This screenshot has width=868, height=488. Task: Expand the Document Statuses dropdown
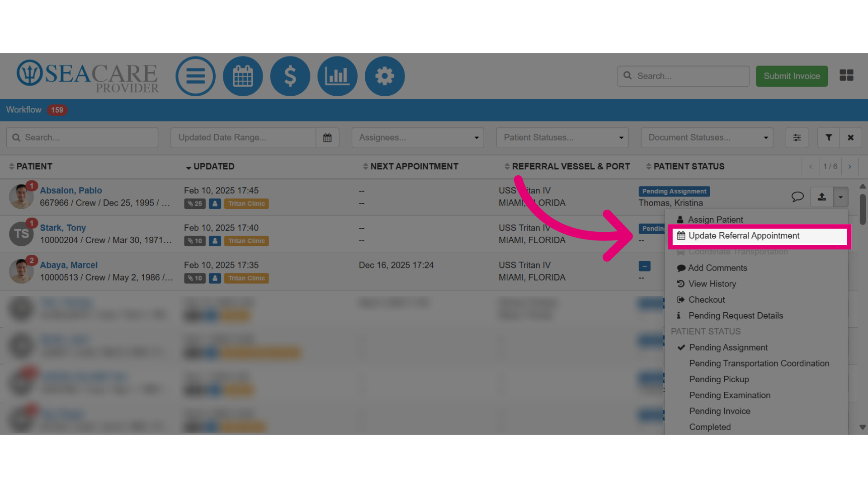[x=707, y=137]
